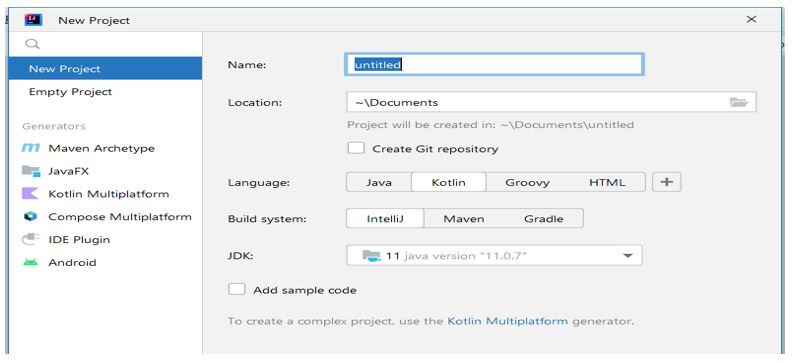This screenshot has height=363, width=812.
Task: Choose HTML as the language
Action: tap(607, 183)
